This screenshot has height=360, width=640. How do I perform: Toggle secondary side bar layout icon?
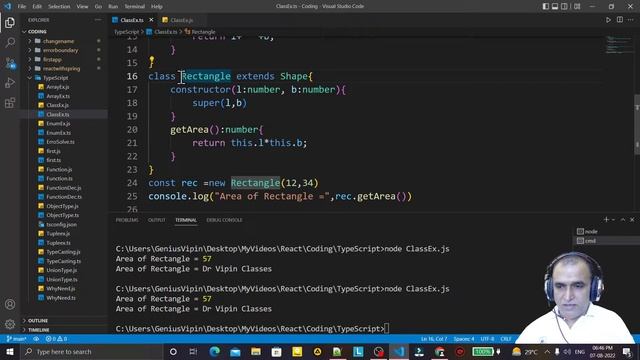click(564, 7)
